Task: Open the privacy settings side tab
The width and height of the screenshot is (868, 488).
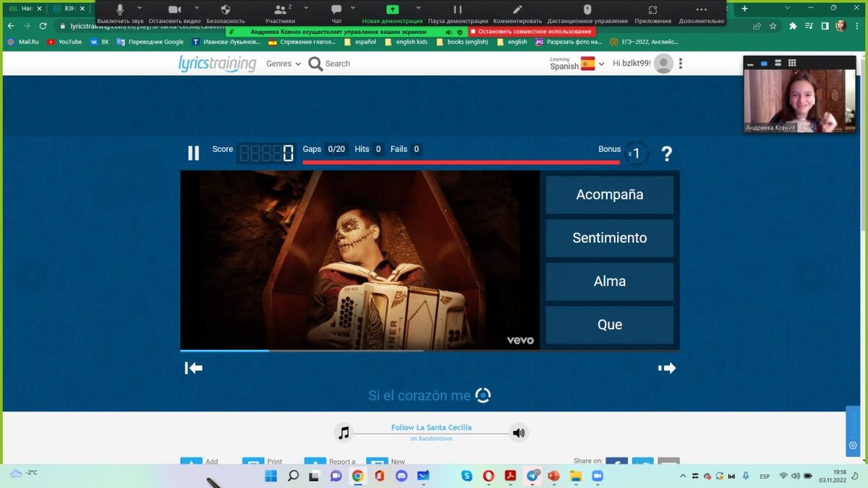Action: [x=853, y=431]
